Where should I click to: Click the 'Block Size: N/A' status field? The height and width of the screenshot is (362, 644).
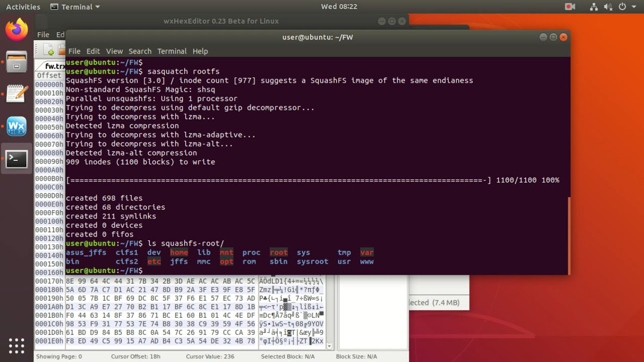[356, 356]
